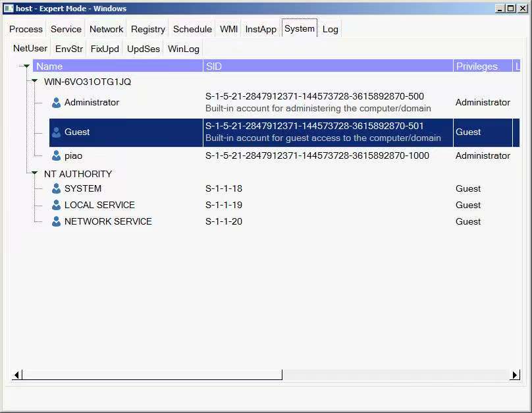This screenshot has width=532, height=413.
Task: Click the horizontal scrollbar thumb
Action: [x=151, y=375]
